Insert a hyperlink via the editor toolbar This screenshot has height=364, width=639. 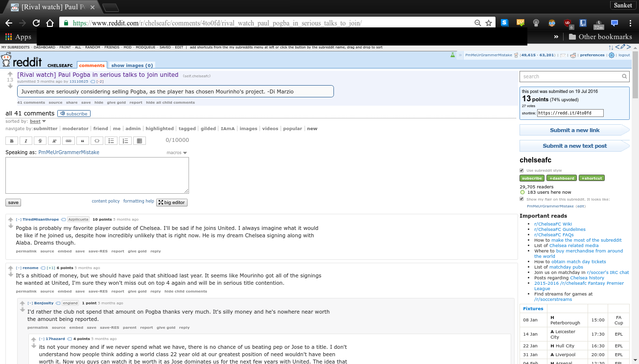tap(69, 141)
